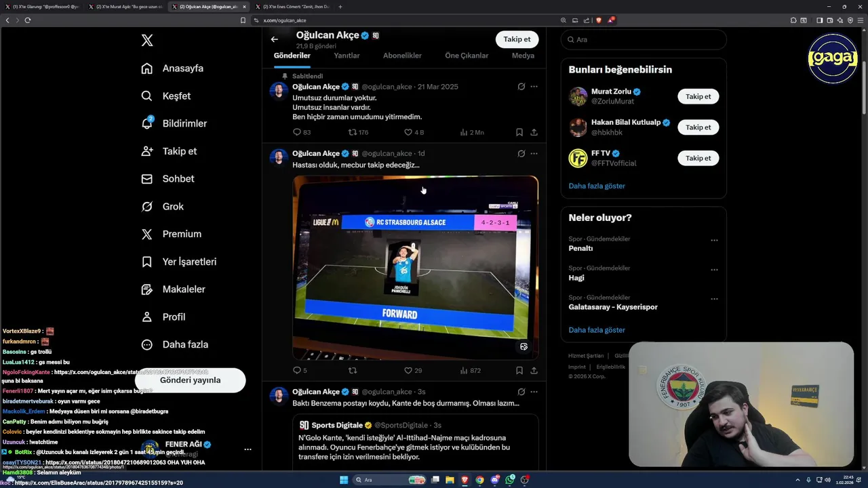This screenshot has width=868, height=488.
Task: Open Strasbourg lineup image thumbnail
Action: (x=415, y=268)
